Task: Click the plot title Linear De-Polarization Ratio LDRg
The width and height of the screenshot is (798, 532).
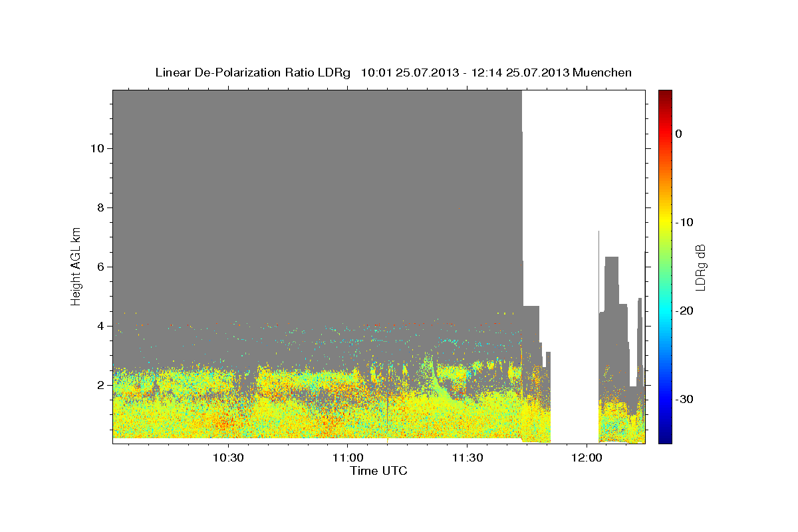Action: (x=393, y=72)
